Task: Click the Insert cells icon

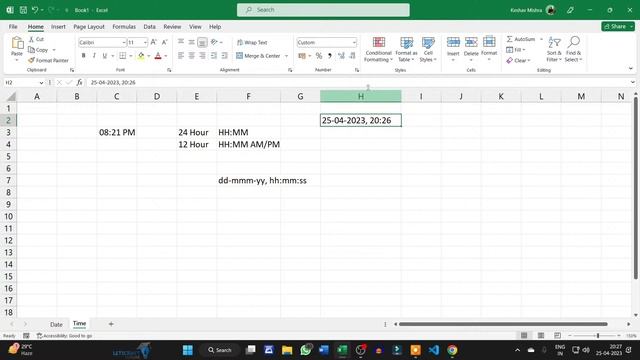Action: [453, 42]
